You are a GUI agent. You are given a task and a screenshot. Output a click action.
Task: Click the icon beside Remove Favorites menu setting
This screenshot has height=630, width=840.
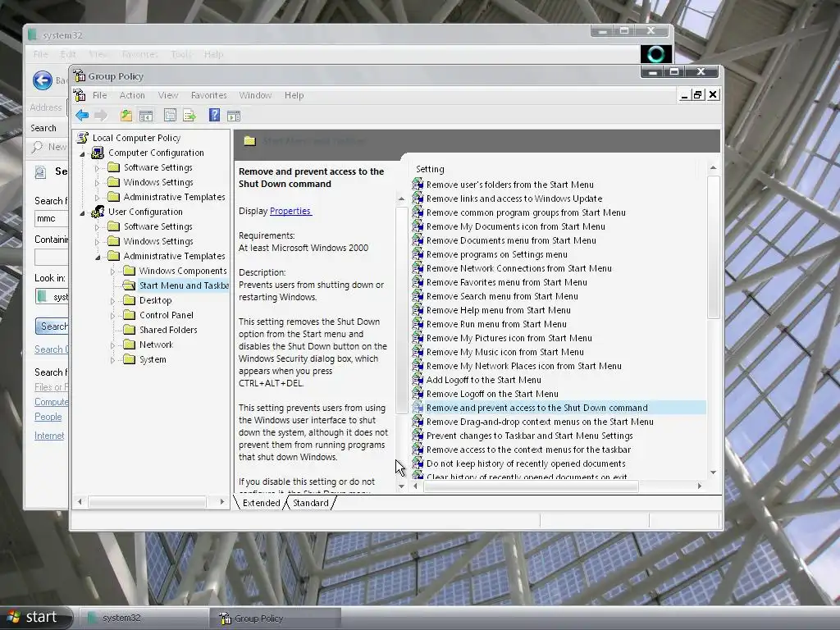[418, 282]
